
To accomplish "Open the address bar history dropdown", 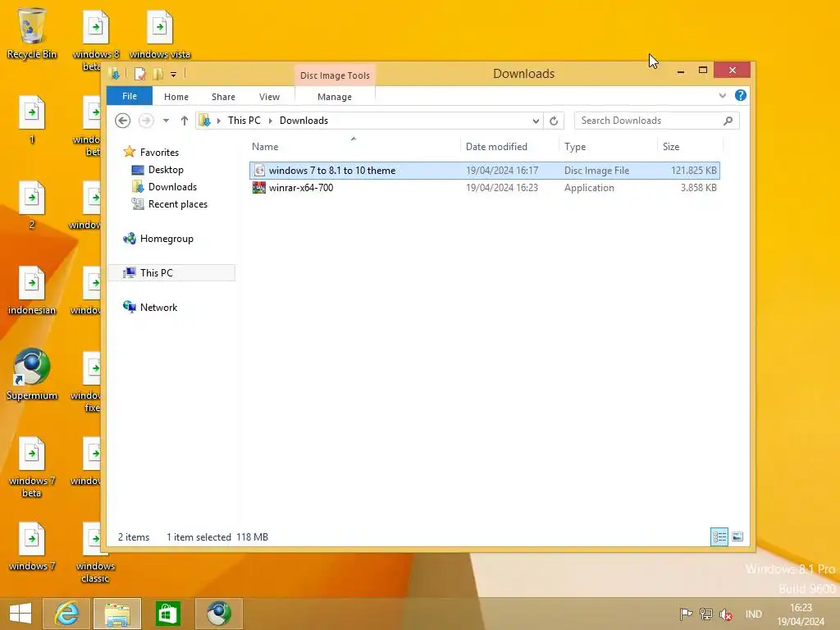I will point(536,121).
